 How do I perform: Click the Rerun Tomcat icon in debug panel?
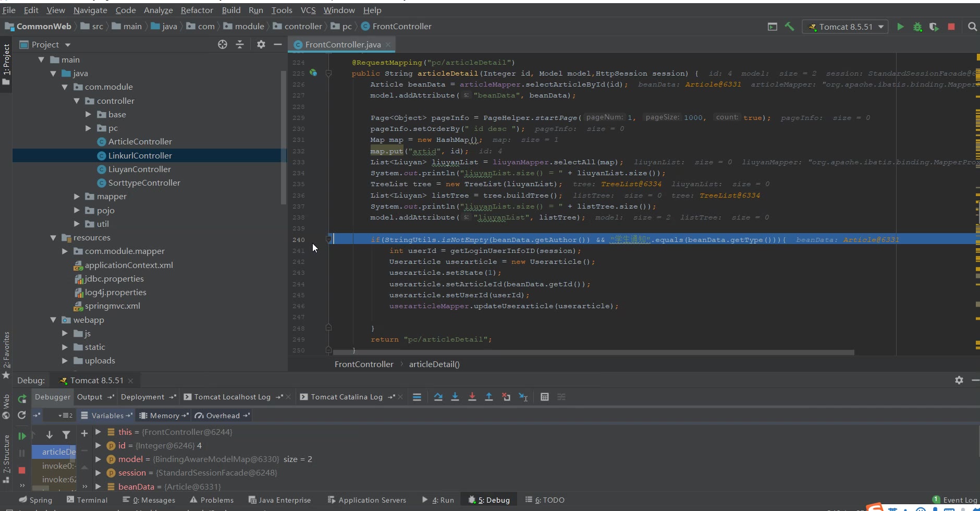(22, 399)
